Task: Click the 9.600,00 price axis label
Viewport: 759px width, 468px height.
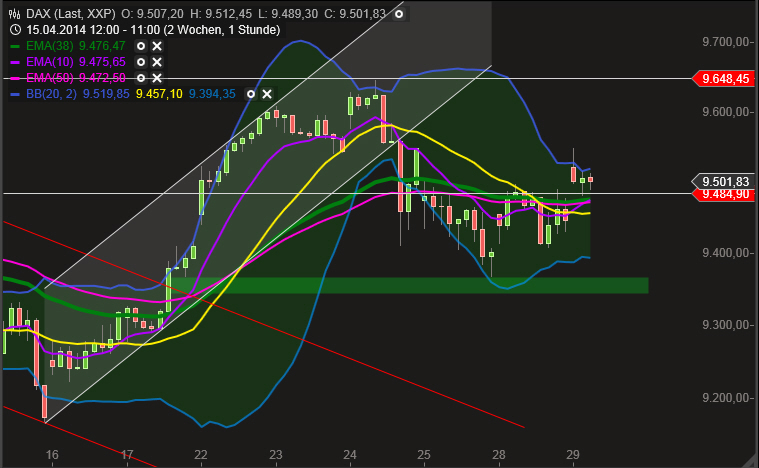Action: click(726, 112)
